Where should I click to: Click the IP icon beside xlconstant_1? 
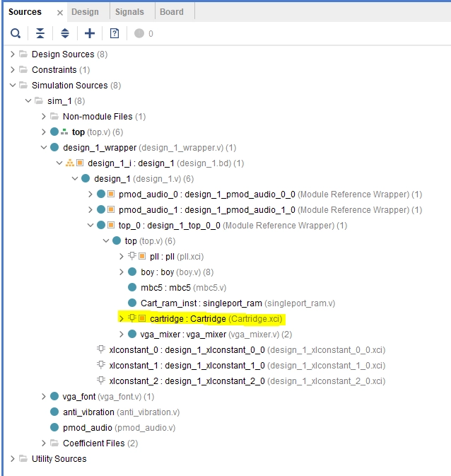click(101, 365)
